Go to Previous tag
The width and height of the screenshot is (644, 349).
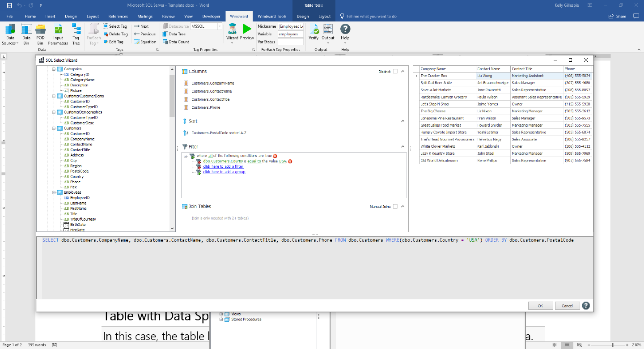[145, 34]
